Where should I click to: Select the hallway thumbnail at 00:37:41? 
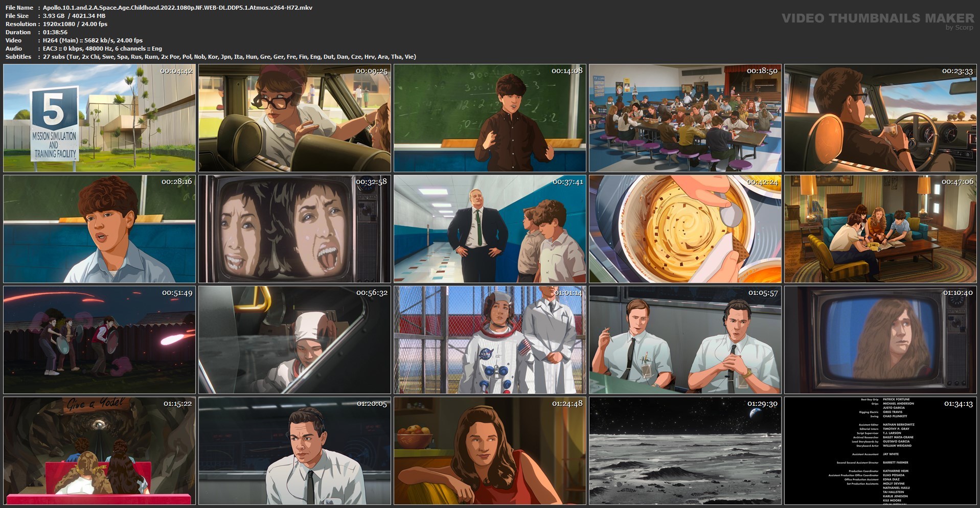coord(490,229)
